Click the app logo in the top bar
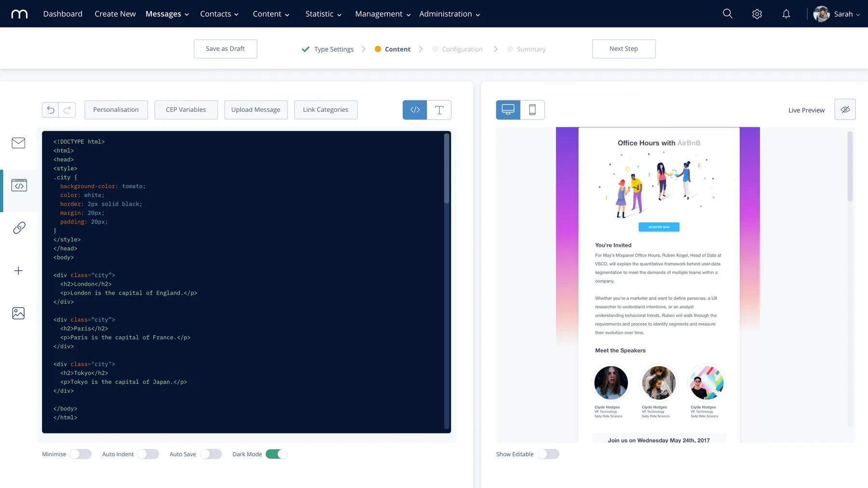 19,14
